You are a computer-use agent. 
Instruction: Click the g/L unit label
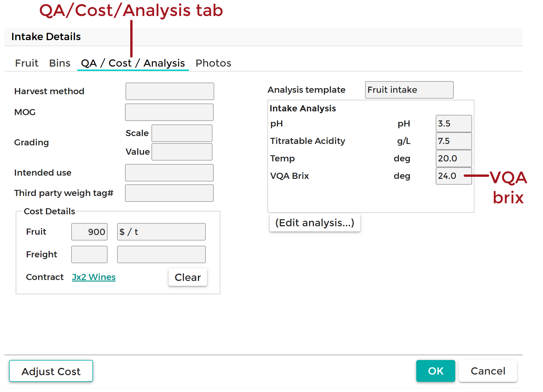403,141
